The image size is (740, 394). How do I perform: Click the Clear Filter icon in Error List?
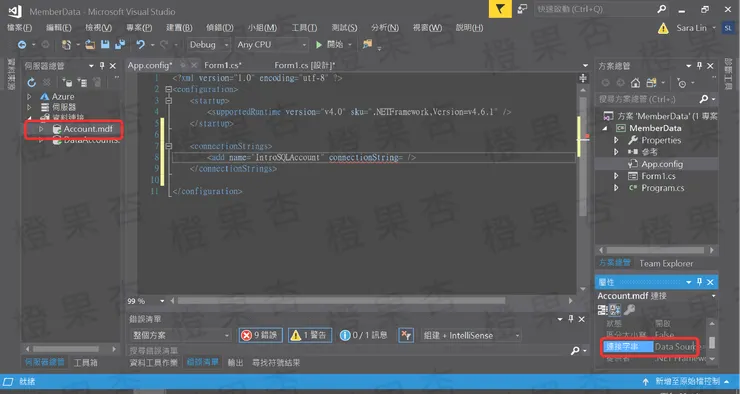pyautogui.click(x=406, y=335)
